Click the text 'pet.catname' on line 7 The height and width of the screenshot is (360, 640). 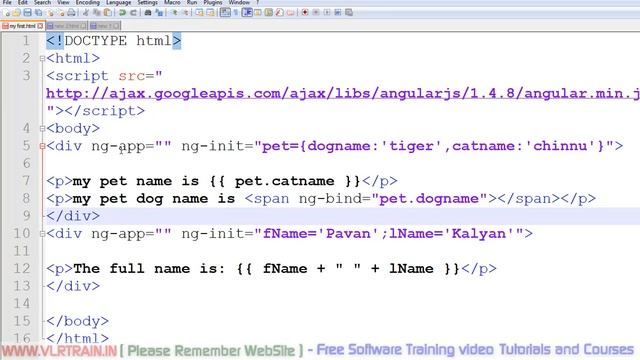coord(284,181)
